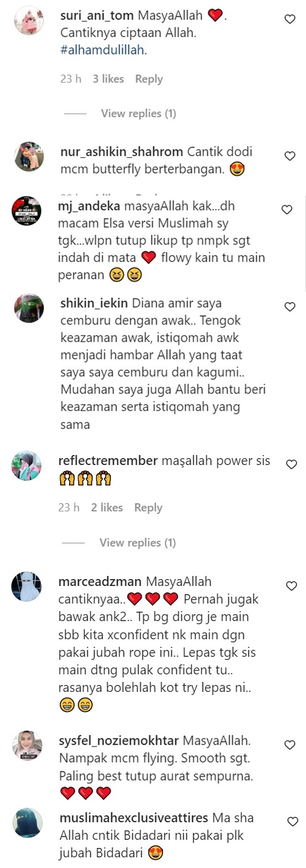The height and width of the screenshot is (868, 306).
Task: Expand View replies under suri_ani_tom's comment
Action: (139, 113)
